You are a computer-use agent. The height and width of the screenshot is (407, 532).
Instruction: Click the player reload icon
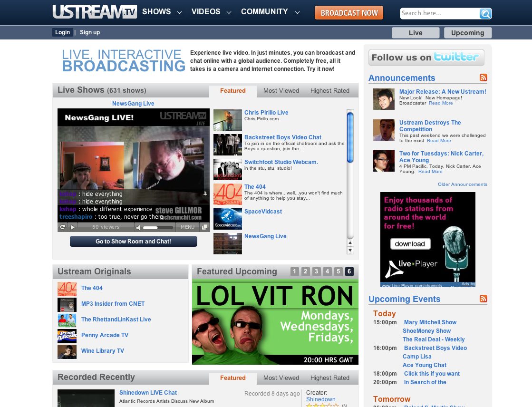[62, 227]
